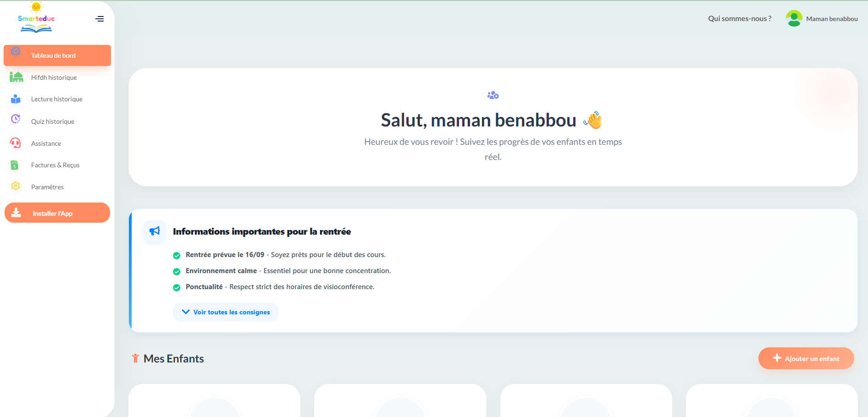The image size is (868, 417).
Task: Click the Ajouter un enfant button
Action: [x=806, y=358]
